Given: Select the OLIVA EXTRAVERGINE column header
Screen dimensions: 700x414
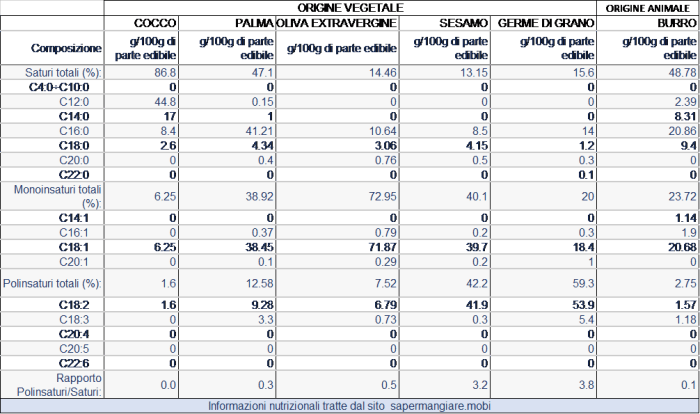Looking at the screenshot, I should tap(336, 23).
